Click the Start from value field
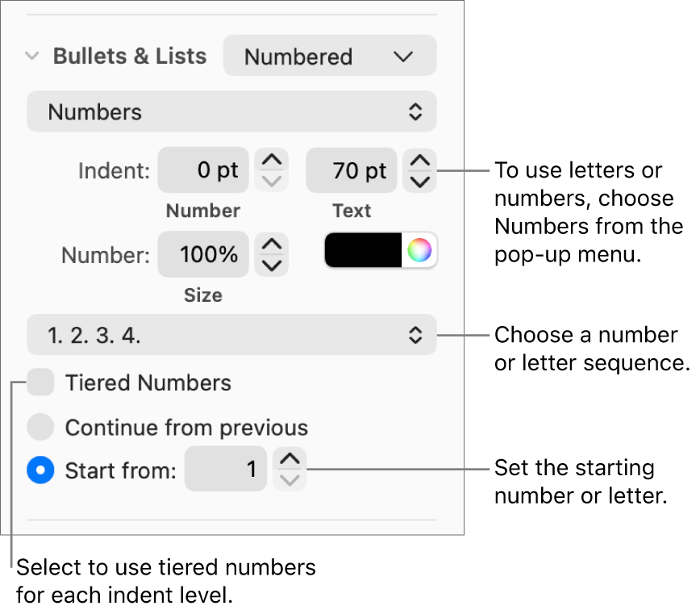 coord(226,470)
